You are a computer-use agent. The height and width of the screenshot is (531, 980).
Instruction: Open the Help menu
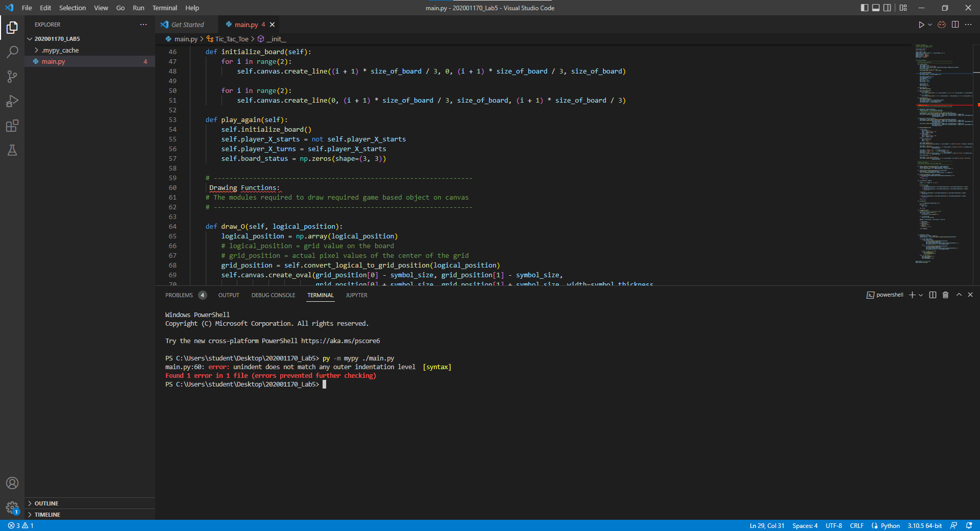(x=192, y=8)
